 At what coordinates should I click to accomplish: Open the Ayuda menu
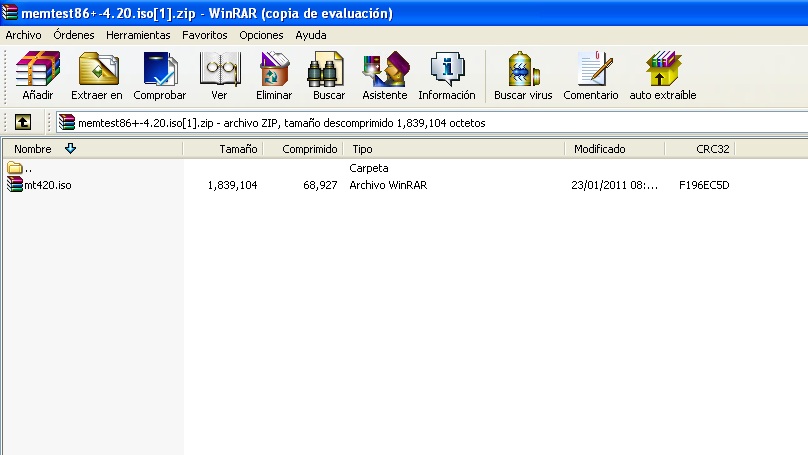311,35
